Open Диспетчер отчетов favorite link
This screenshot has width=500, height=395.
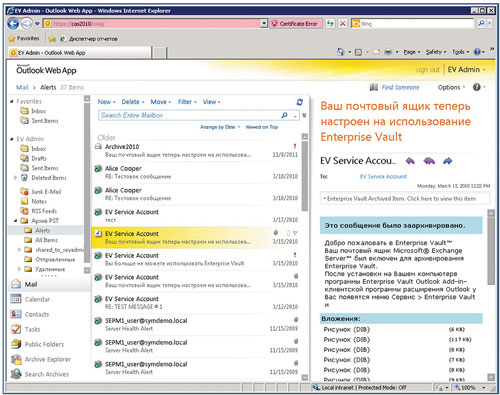89,39
